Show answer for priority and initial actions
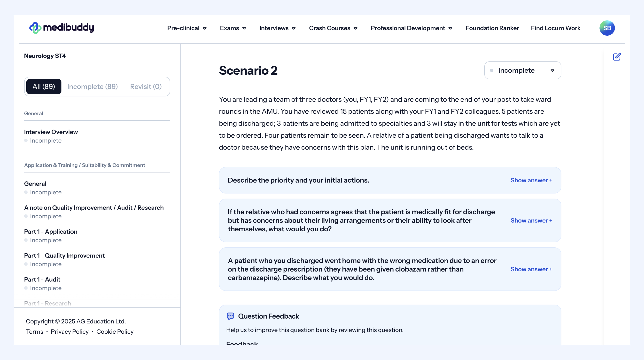 pyautogui.click(x=531, y=180)
